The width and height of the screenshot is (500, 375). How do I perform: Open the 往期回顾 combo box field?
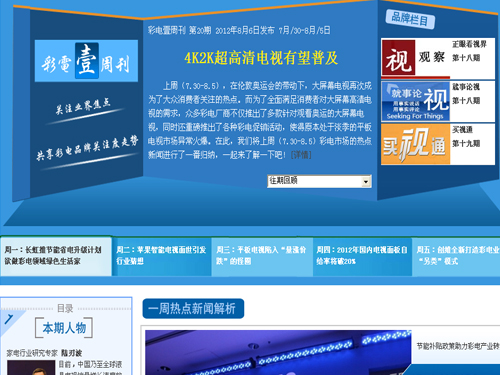pyautogui.click(x=319, y=181)
